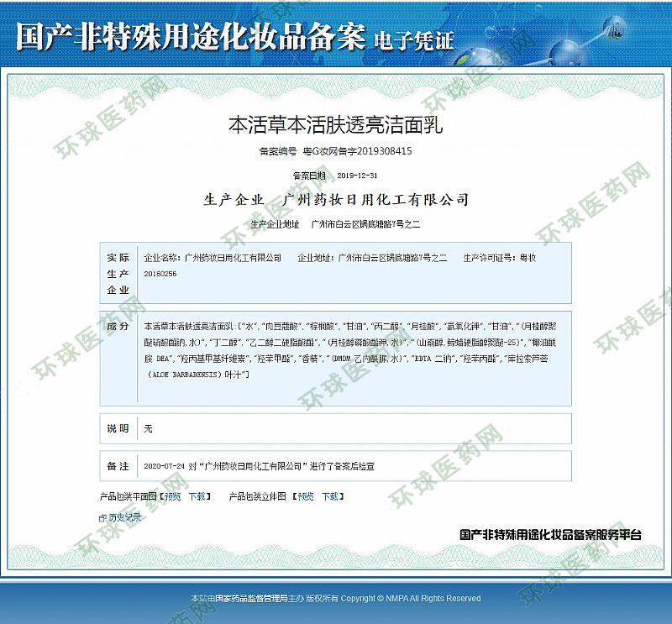Click bold company name 广州药妆日用化工有限公司
Image resolution: width=672 pixels, height=624 pixels.
pyautogui.click(x=375, y=200)
